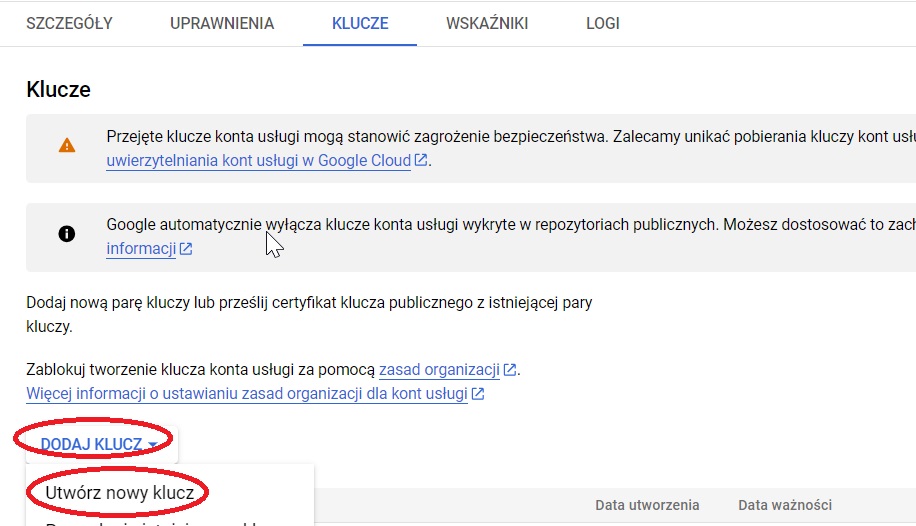916x526 pixels.
Task: Open 'Więcej informacji o ustawianiu zasad organizacji' link
Action: (247, 393)
